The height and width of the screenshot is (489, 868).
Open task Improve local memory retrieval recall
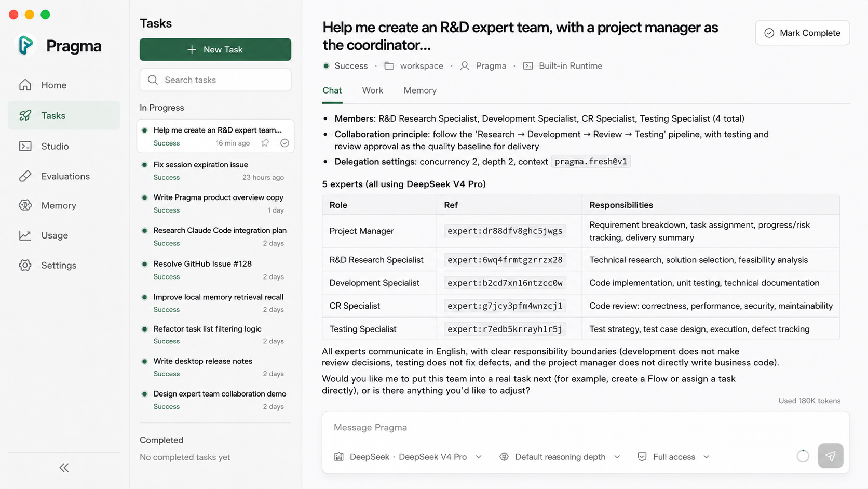click(x=215, y=303)
